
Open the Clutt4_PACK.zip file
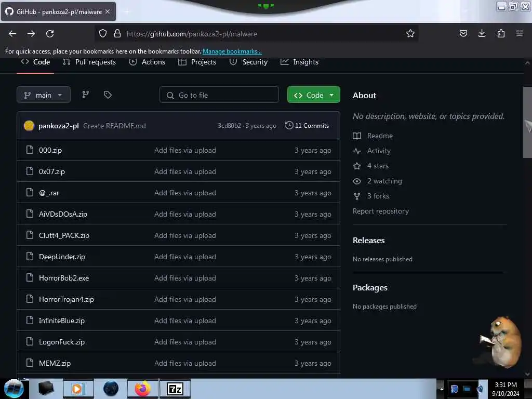[64, 235]
